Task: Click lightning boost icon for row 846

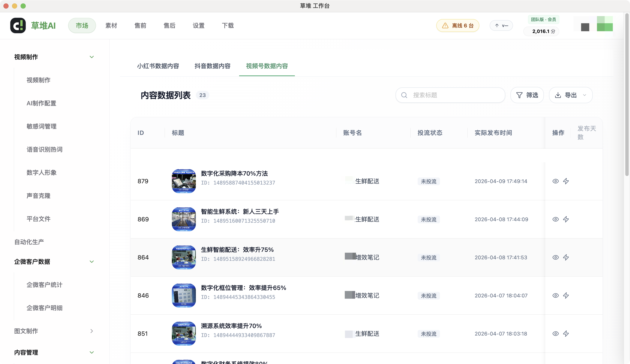Action: (x=566, y=295)
